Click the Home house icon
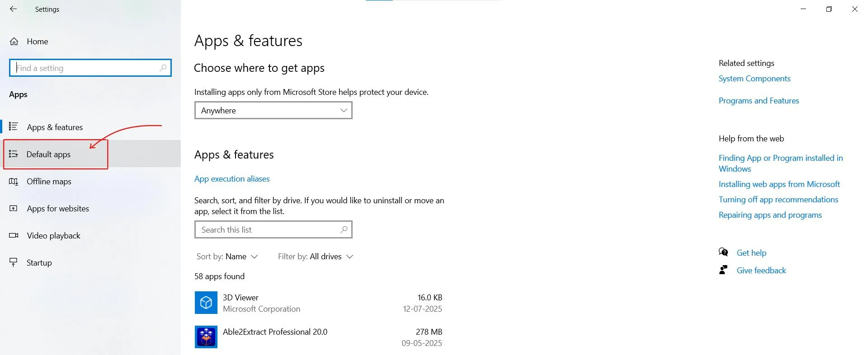 (x=14, y=42)
